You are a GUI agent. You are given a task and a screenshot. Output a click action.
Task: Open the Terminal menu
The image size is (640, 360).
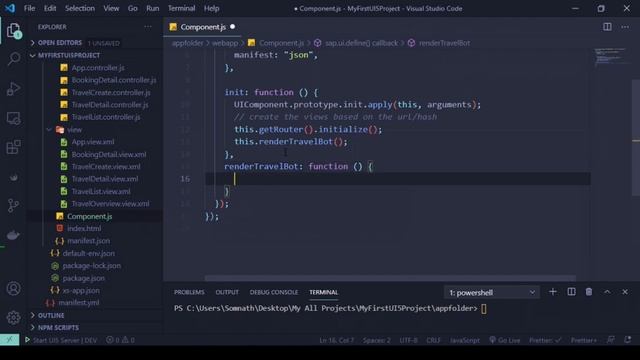[x=181, y=8]
